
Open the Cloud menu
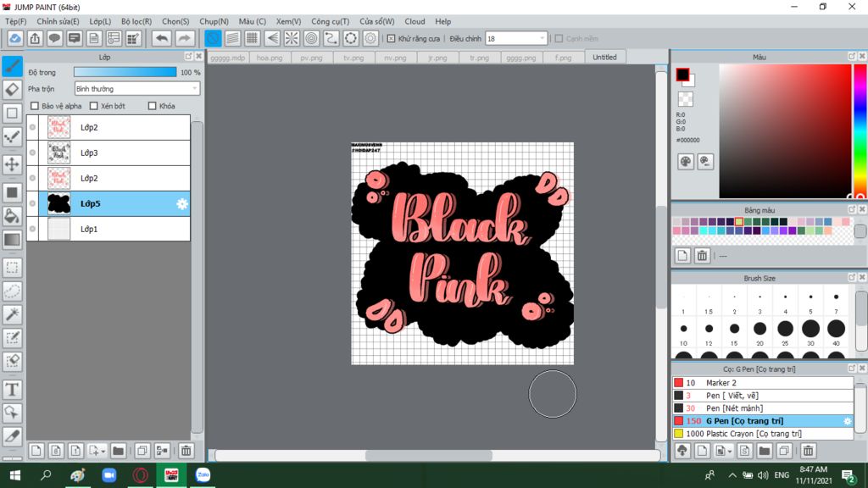point(415,21)
